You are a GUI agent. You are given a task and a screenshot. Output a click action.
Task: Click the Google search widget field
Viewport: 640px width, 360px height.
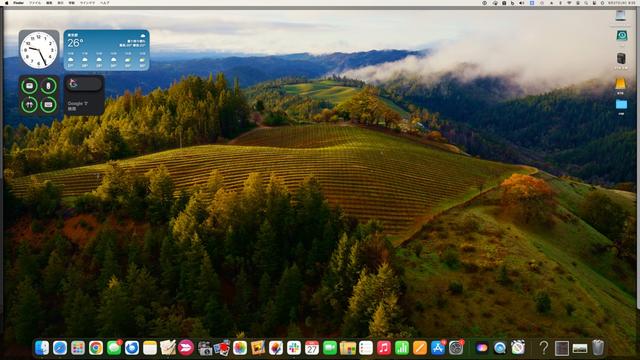click(84, 84)
